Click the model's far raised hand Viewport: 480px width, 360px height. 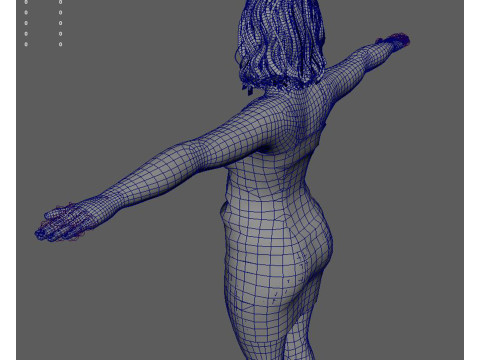tap(393, 42)
